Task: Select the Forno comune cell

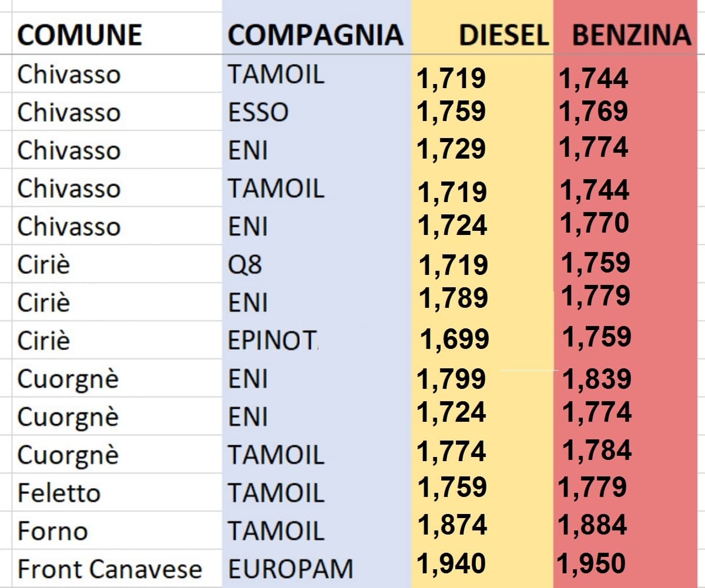Action: [x=53, y=531]
